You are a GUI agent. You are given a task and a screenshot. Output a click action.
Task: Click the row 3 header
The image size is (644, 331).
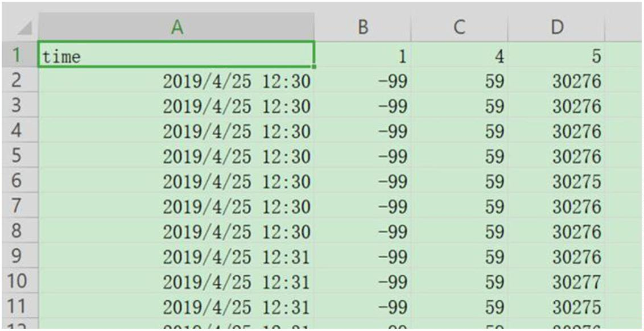pos(18,106)
